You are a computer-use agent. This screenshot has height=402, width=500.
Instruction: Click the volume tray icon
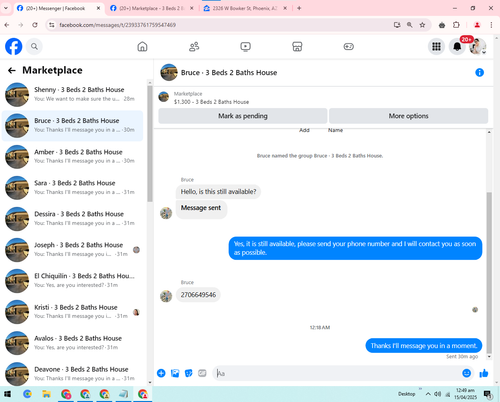pyautogui.click(x=437, y=394)
